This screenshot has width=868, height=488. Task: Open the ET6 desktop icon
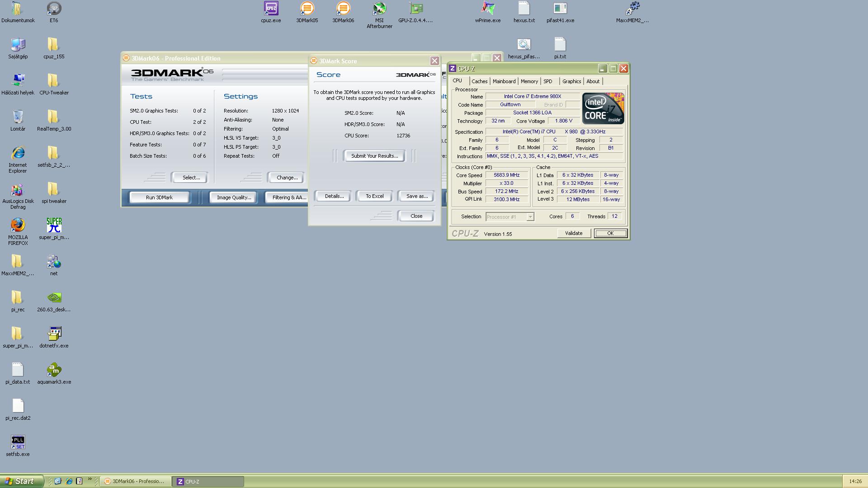coord(54,12)
